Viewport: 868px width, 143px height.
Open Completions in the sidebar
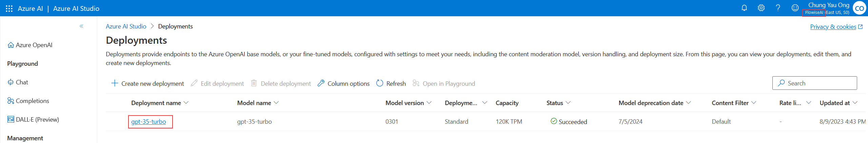[x=32, y=101]
